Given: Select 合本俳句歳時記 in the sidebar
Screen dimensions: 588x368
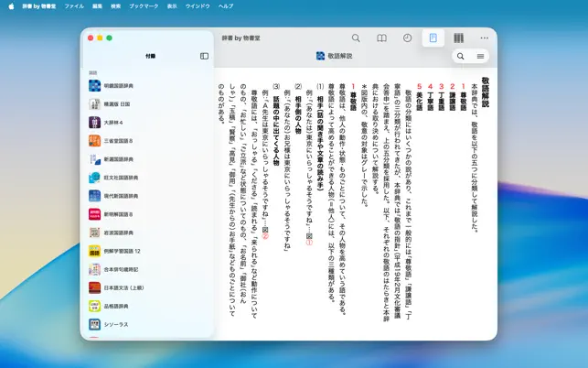Looking at the screenshot, I should coord(147,270).
